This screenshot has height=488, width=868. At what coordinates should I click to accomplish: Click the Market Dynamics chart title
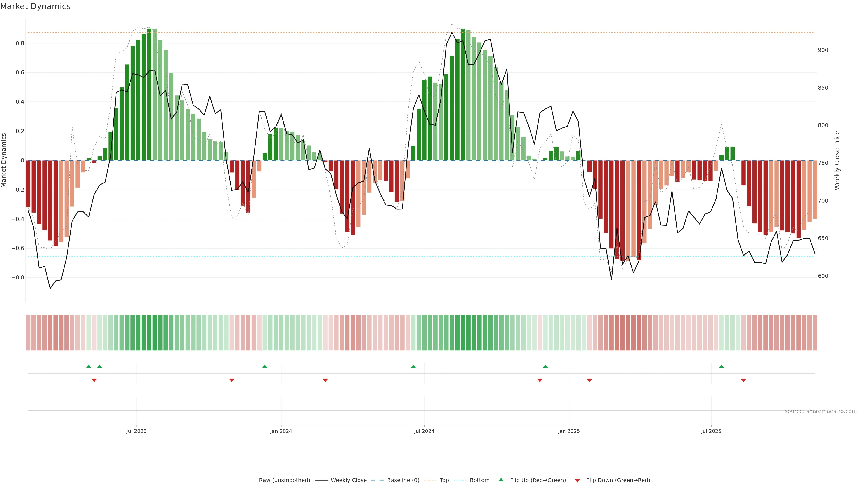pos(35,6)
